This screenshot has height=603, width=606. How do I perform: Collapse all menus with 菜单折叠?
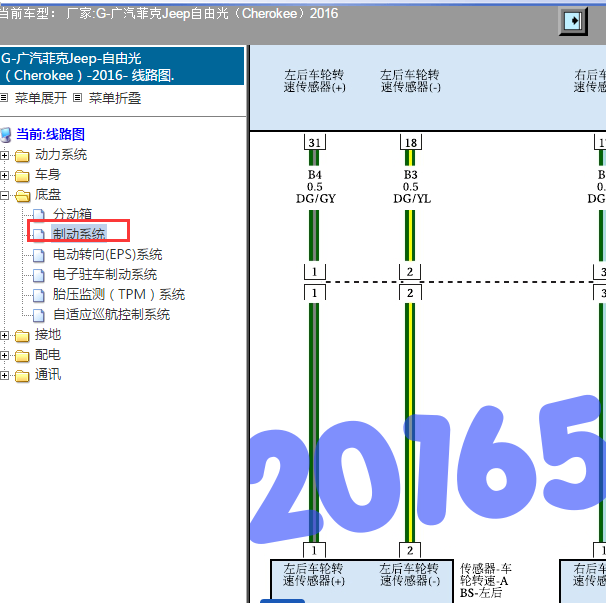pyautogui.click(x=115, y=98)
